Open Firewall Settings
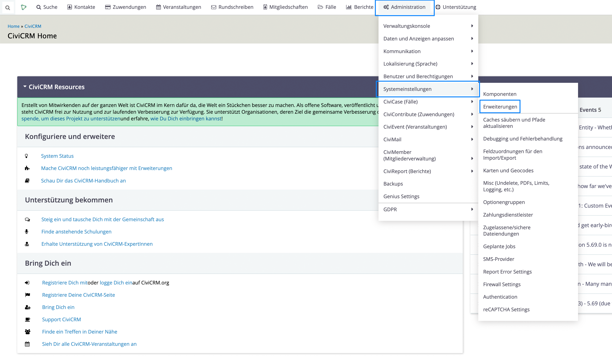 click(528, 284)
